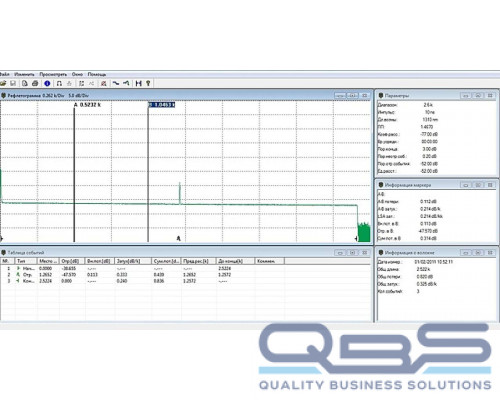Sort by № column header
The width and height of the screenshot is (500, 400).
[7, 261]
